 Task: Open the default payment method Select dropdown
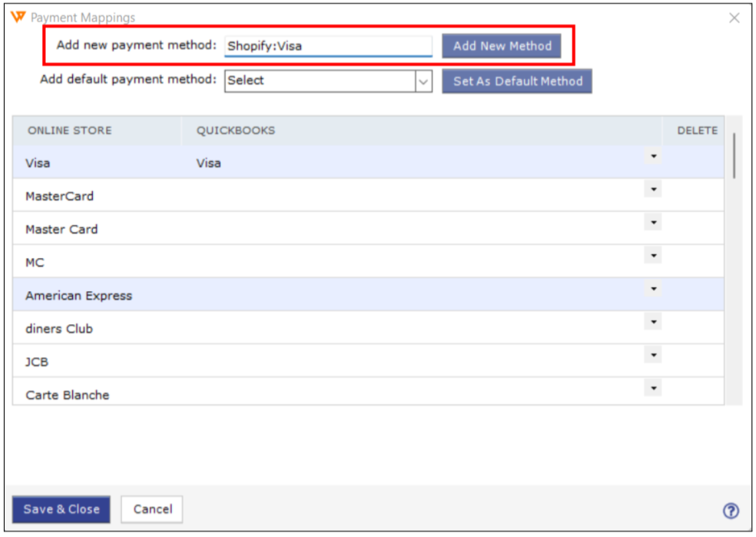328,80
